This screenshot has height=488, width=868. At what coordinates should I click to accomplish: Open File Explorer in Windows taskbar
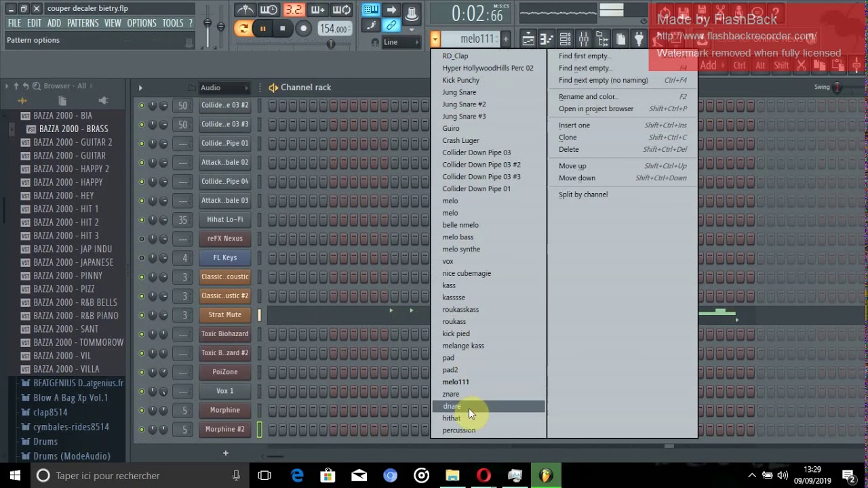(452, 475)
